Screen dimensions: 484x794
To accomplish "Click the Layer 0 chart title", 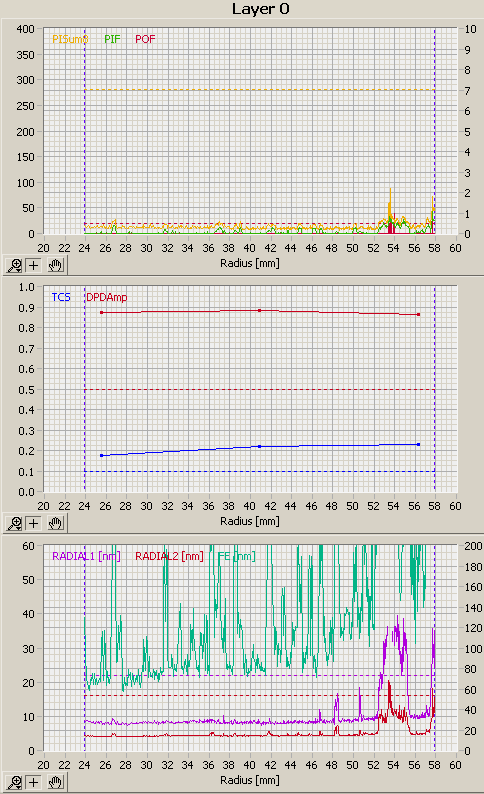I will click(261, 9).
